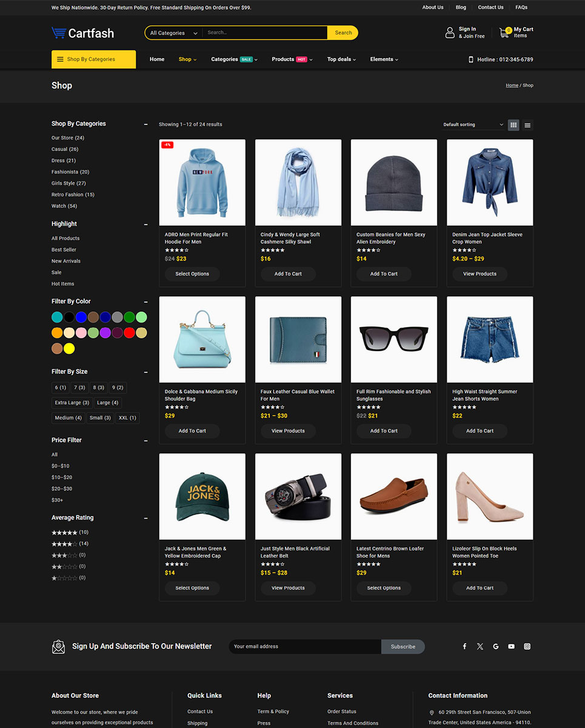Switch to list view layout icon
The width and height of the screenshot is (585, 728).
(527, 125)
